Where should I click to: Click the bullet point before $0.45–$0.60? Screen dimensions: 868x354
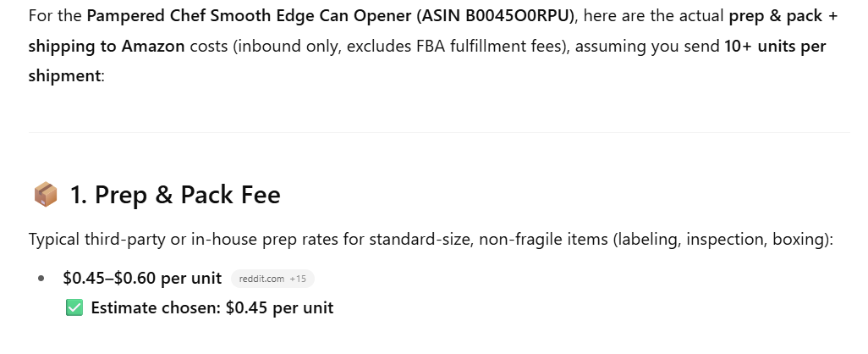[x=41, y=279]
